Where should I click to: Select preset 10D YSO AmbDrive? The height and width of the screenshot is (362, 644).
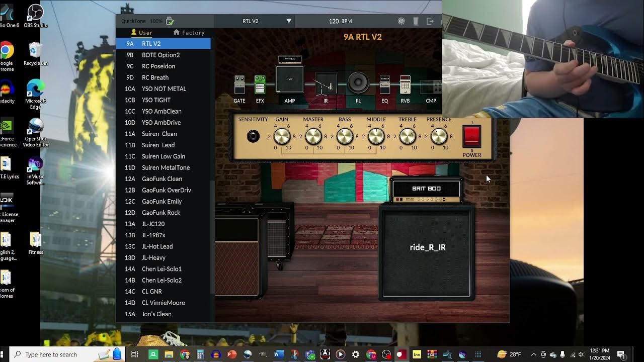[163, 123]
